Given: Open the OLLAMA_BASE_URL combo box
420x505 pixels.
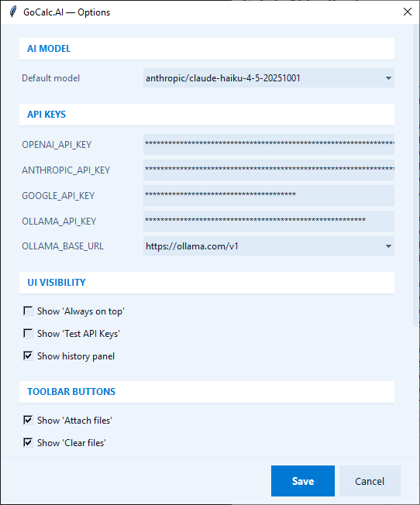Looking at the screenshot, I should pos(268,246).
